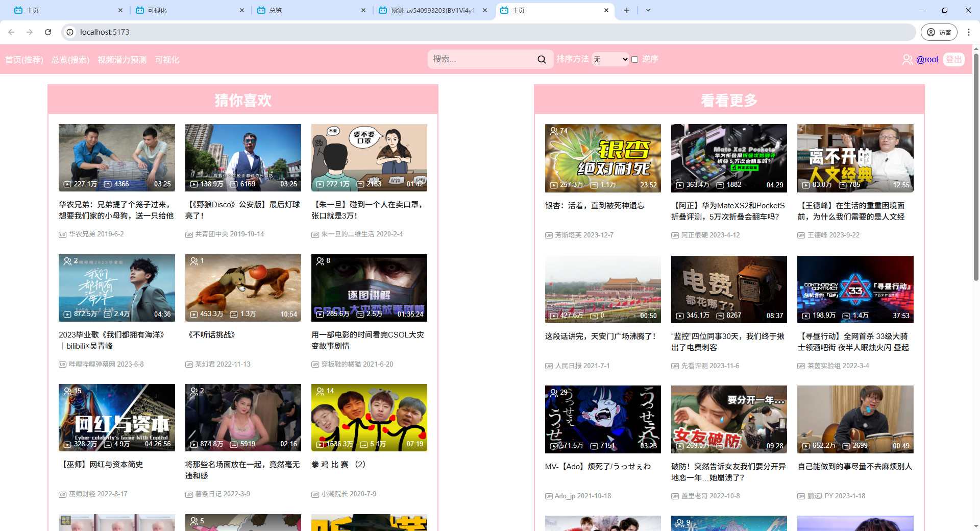Viewport: 980px width, 531px height.
Task: Expand the tab search chevron
Action: pyautogui.click(x=648, y=10)
